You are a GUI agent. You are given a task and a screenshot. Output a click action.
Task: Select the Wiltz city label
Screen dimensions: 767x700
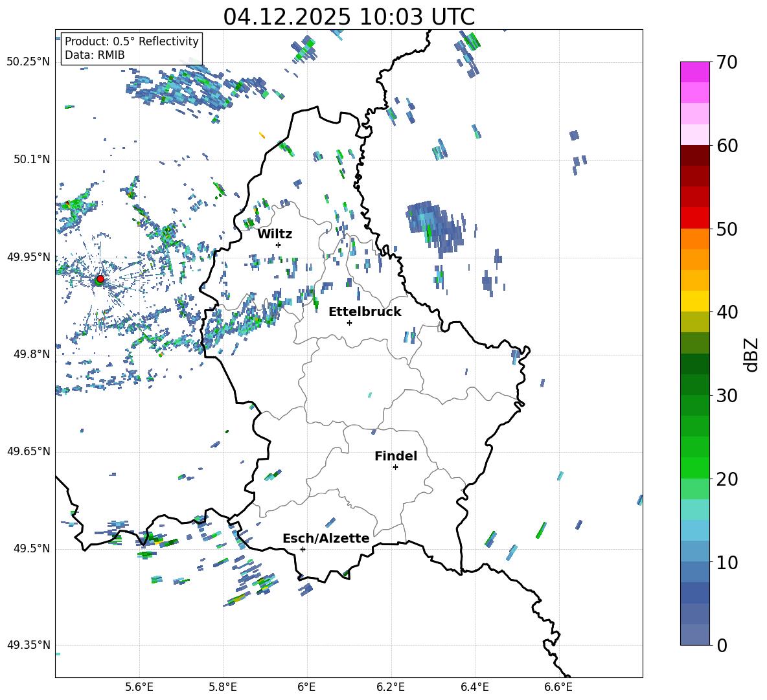275,234
